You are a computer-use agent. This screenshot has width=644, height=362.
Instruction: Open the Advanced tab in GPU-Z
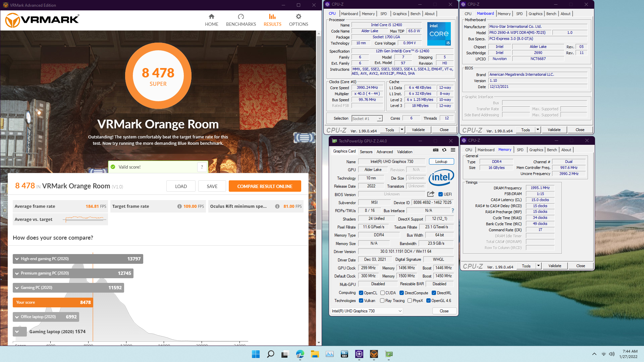[384, 152]
